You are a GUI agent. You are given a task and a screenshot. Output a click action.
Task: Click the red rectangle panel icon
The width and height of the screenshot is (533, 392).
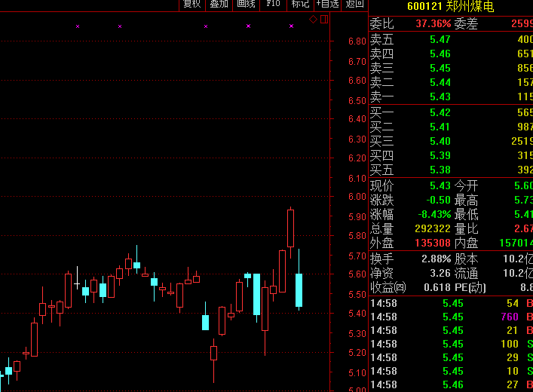[324, 19]
